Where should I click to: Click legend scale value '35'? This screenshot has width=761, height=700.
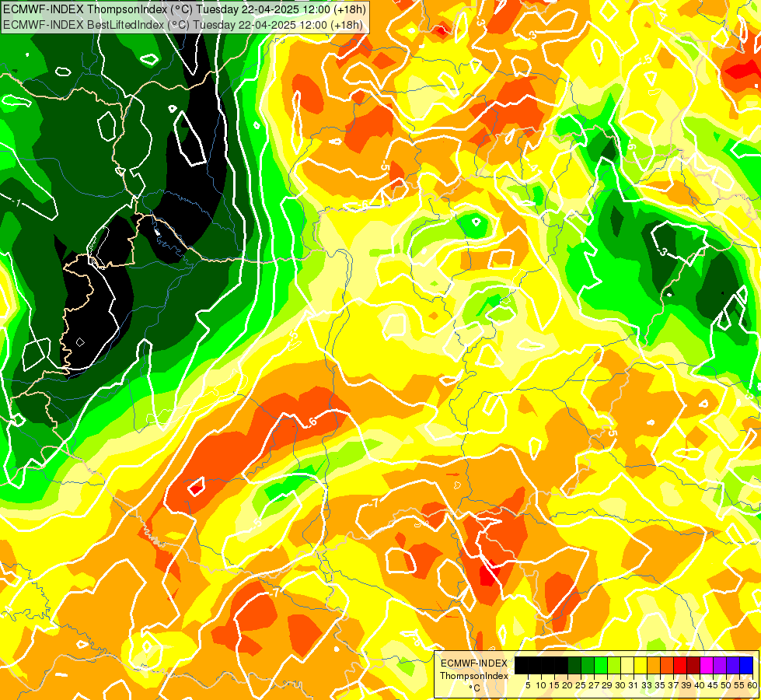click(661, 685)
